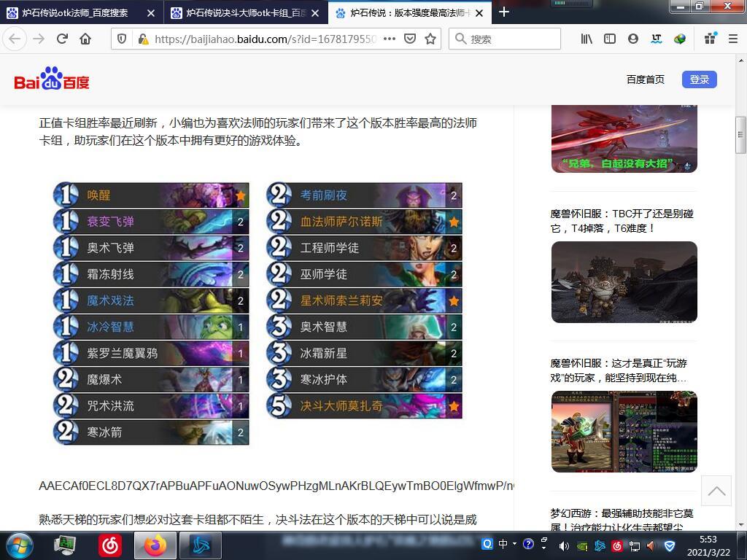Click the 考前刷夜 card row
The image size is (747, 560).
coord(365,195)
